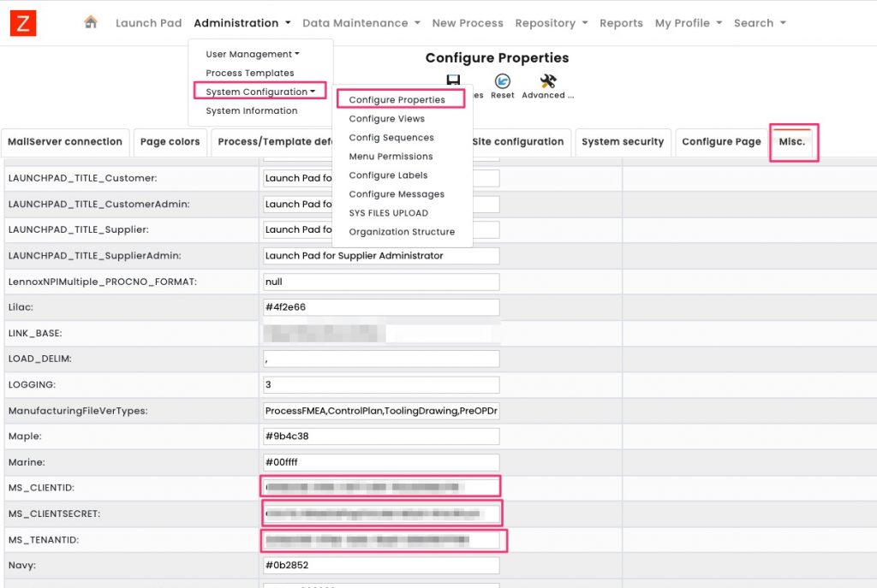Screen dimensions: 877x588
Task: Open the New Process link
Action: click(x=468, y=23)
